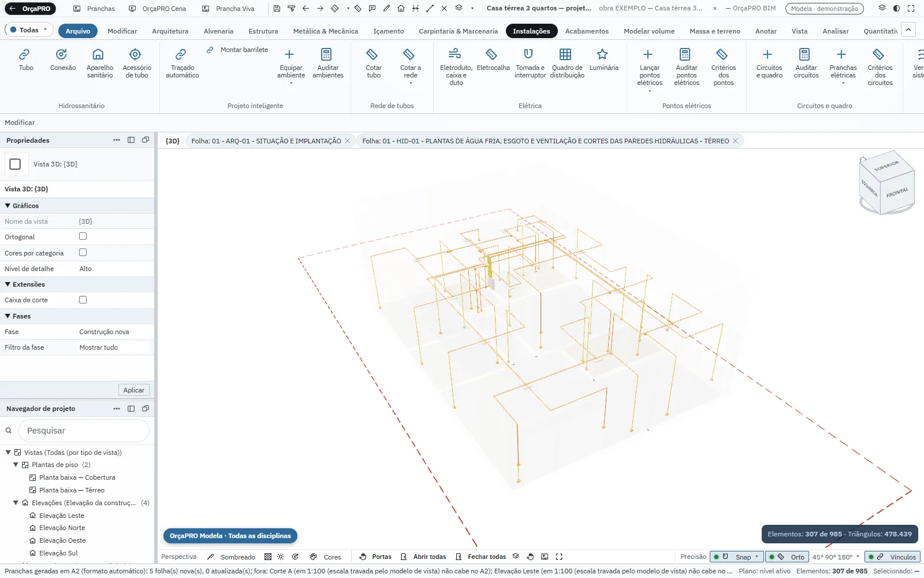
Task: Collapse the Extensões section
Action: click(8, 284)
